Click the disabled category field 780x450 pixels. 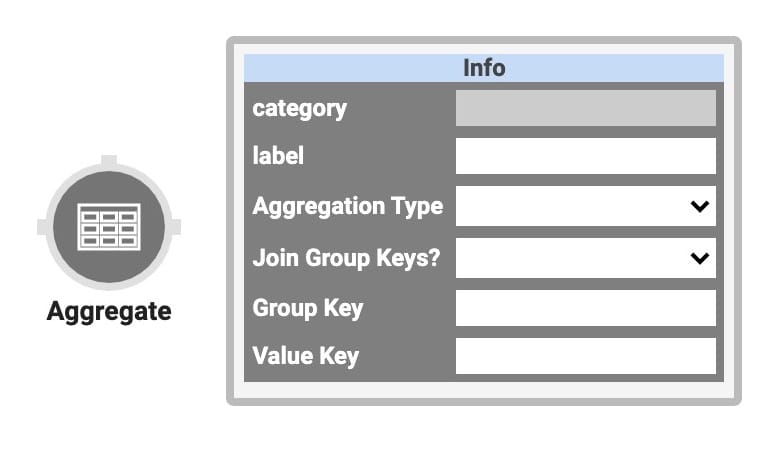[x=585, y=108]
